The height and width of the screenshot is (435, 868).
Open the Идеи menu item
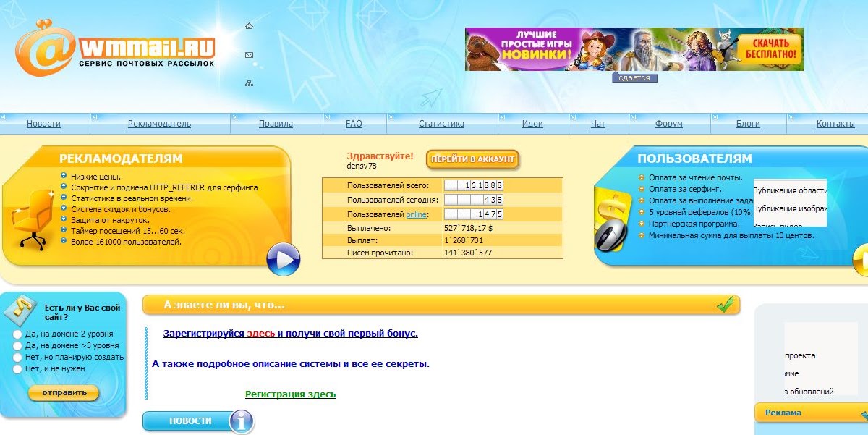pos(532,124)
